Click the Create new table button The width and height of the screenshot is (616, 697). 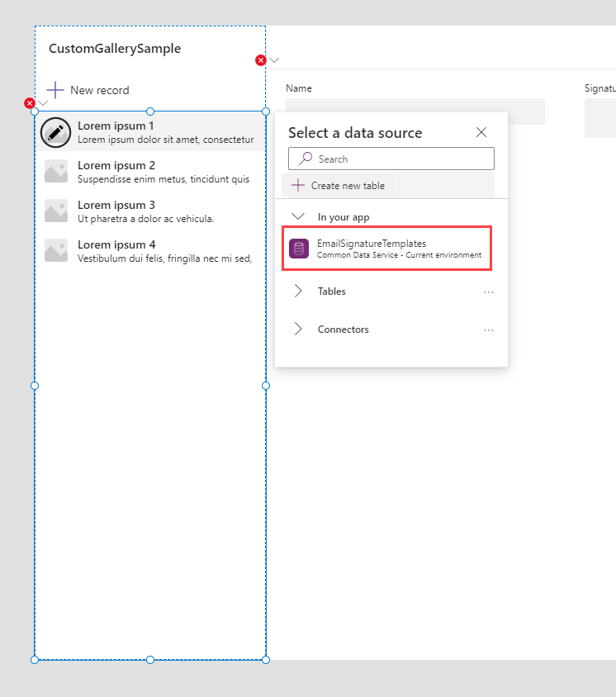point(339,186)
